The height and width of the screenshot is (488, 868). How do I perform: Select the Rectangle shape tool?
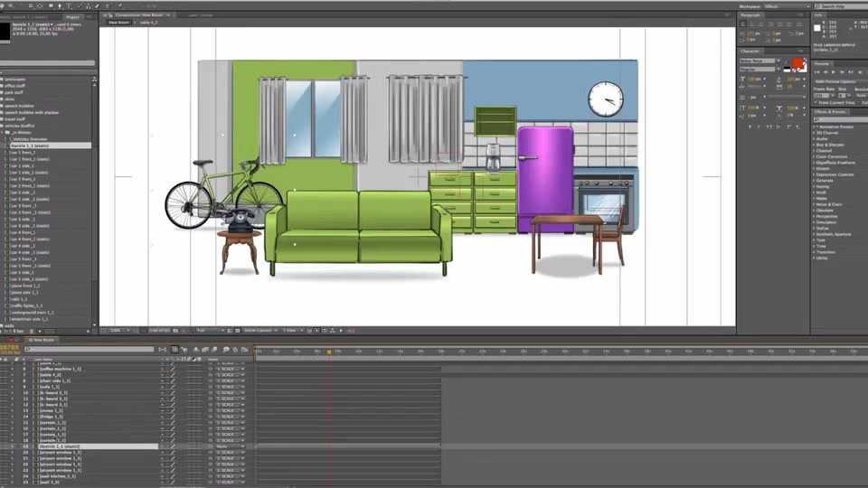(x=51, y=5)
